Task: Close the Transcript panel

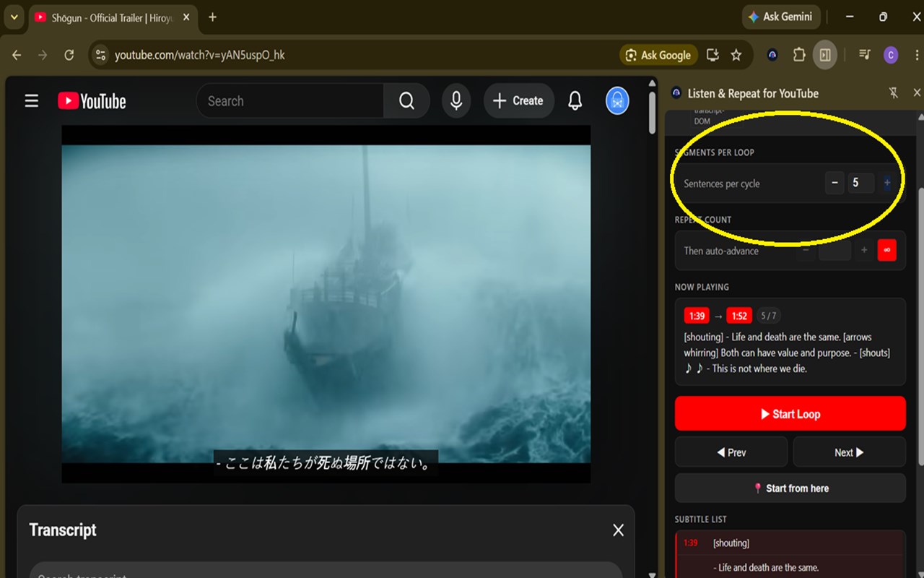Action: (x=618, y=530)
